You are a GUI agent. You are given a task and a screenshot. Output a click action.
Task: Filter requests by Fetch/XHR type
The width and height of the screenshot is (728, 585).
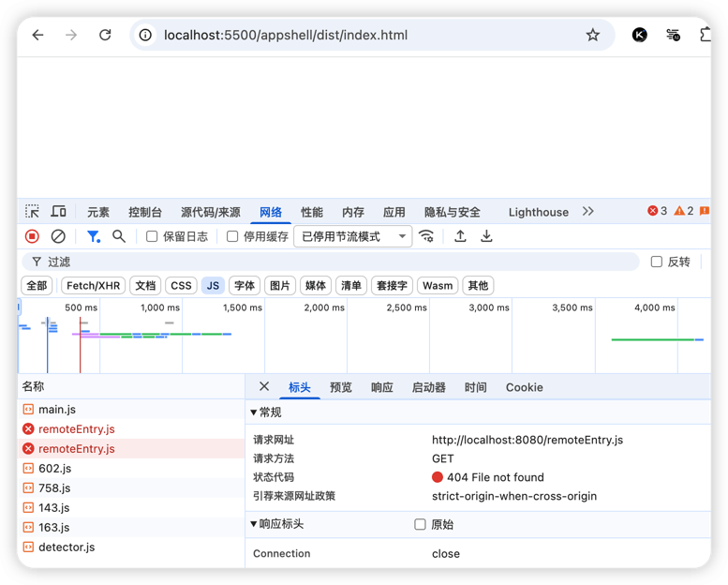pos(94,286)
